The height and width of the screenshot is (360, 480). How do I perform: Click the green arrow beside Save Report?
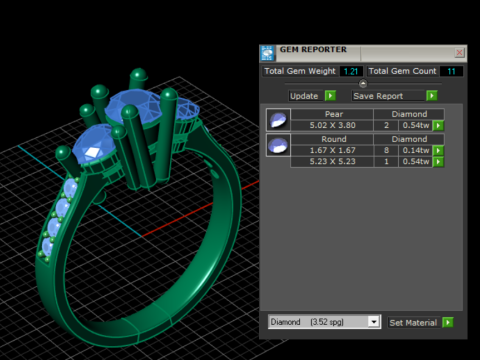432,96
